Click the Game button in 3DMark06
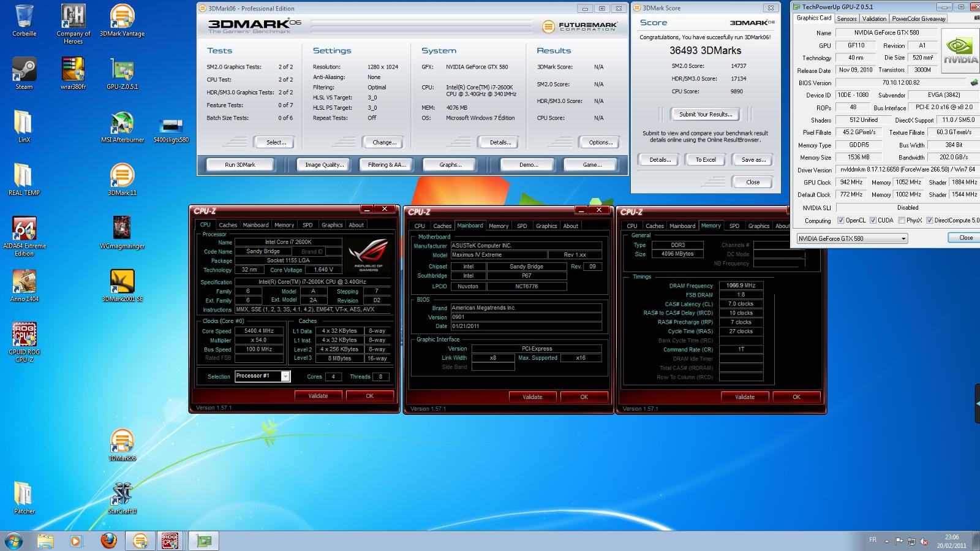980x551 pixels. [592, 165]
